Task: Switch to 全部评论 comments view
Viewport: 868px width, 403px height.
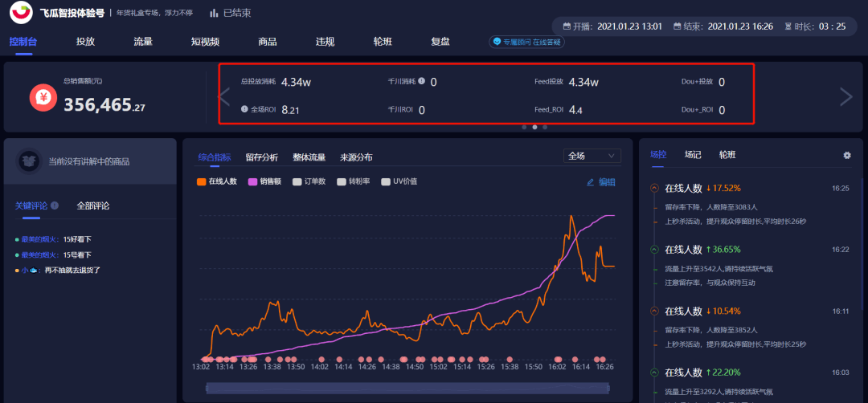Action: pos(93,206)
